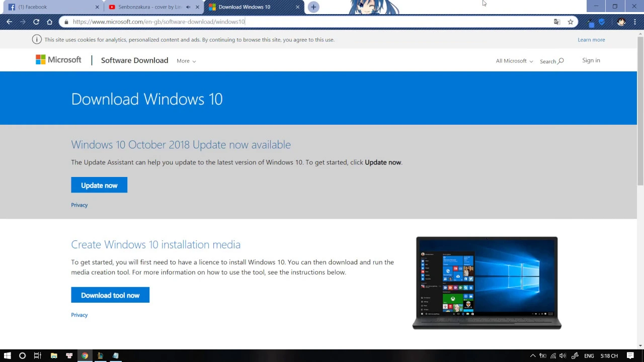The height and width of the screenshot is (362, 644).
Task: Open the Learn more cookies link
Action: coord(591,40)
